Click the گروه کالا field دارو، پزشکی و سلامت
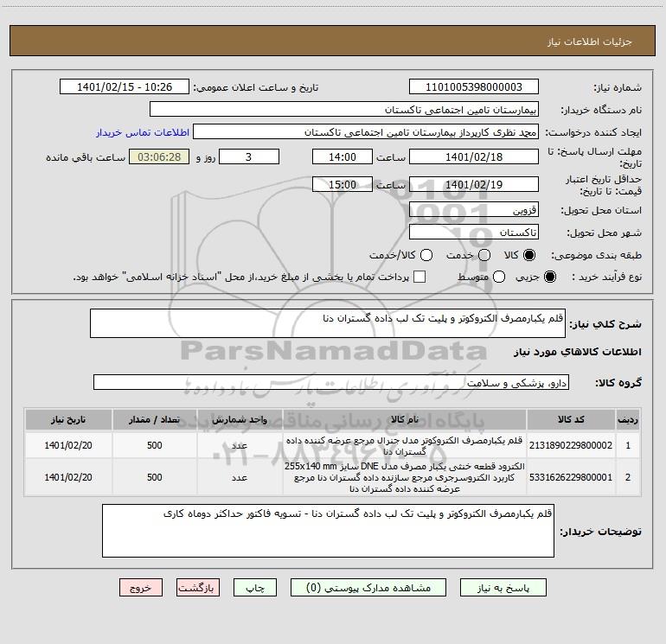This screenshot has height=644, width=666. [x=331, y=382]
